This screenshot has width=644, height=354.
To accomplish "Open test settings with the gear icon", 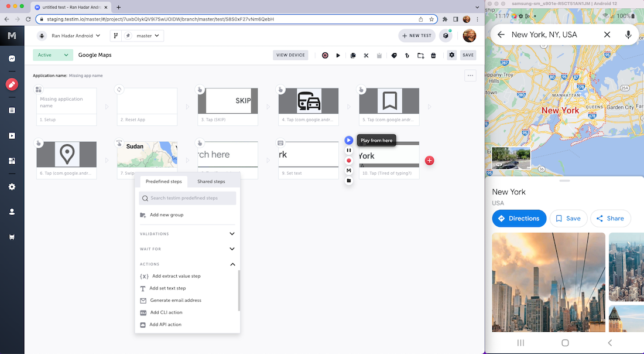I will (452, 55).
